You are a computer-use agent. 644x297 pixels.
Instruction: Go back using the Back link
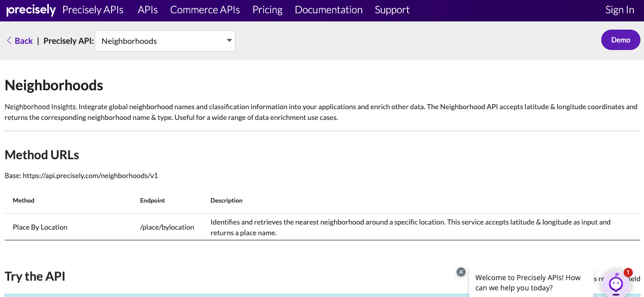click(19, 41)
